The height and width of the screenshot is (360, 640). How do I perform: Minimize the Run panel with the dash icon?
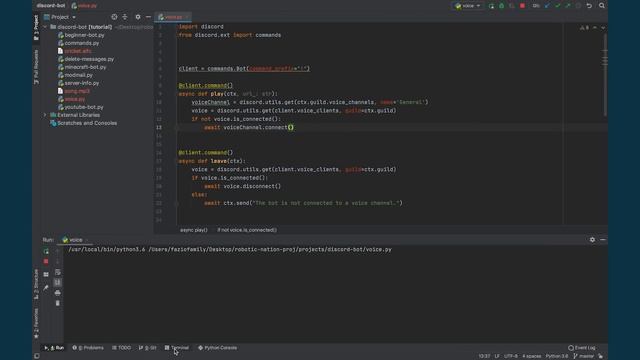coord(603,240)
